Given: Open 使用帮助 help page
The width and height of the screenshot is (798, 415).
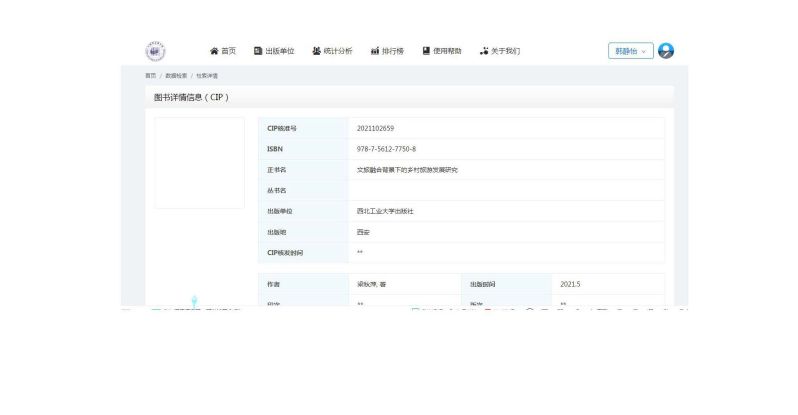Looking at the screenshot, I should point(442,51).
